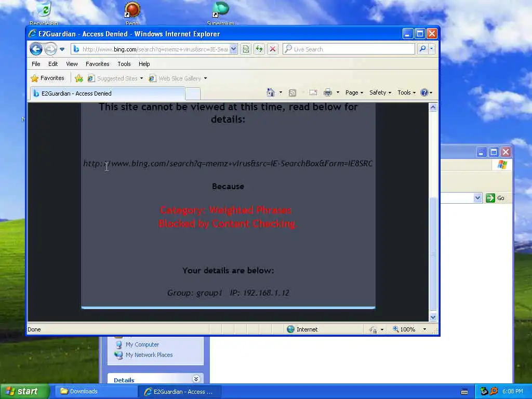
Task: Expand Web Slice Gallery dropdown arrow
Action: 206,78
